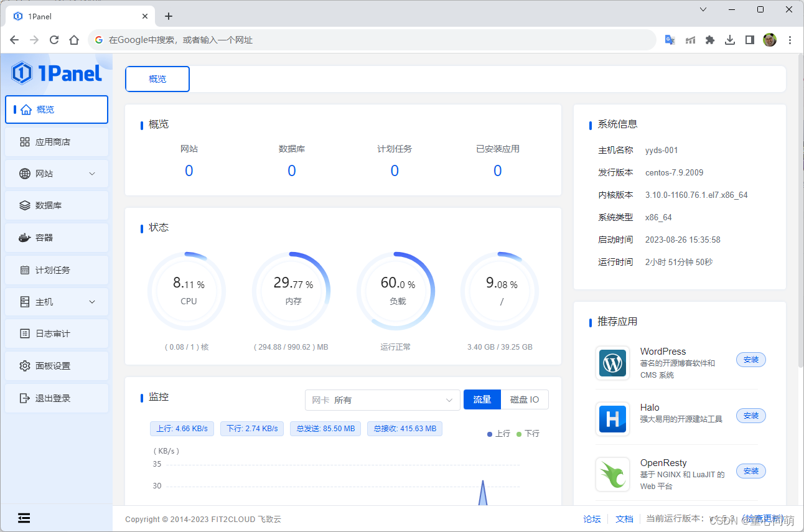The height and width of the screenshot is (532, 804).
Task: Open the 应用商店 from the sidebar
Action: point(56,141)
